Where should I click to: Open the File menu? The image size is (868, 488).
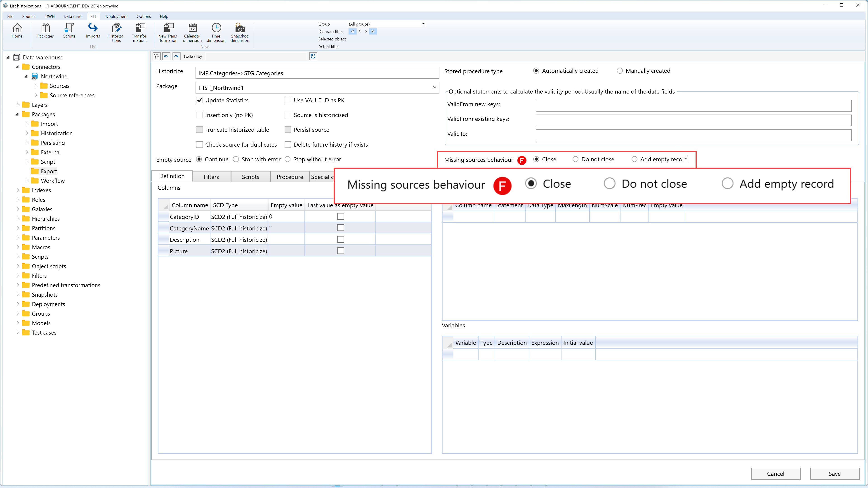10,16
